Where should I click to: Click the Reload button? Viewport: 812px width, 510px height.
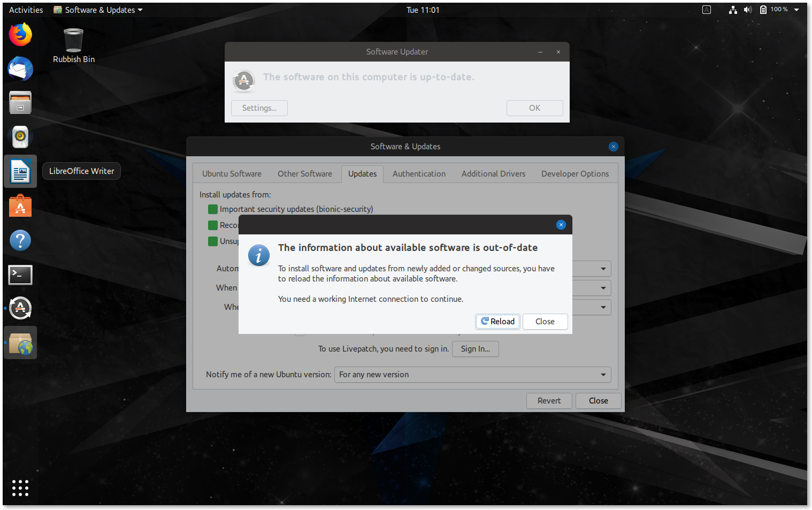coord(497,322)
